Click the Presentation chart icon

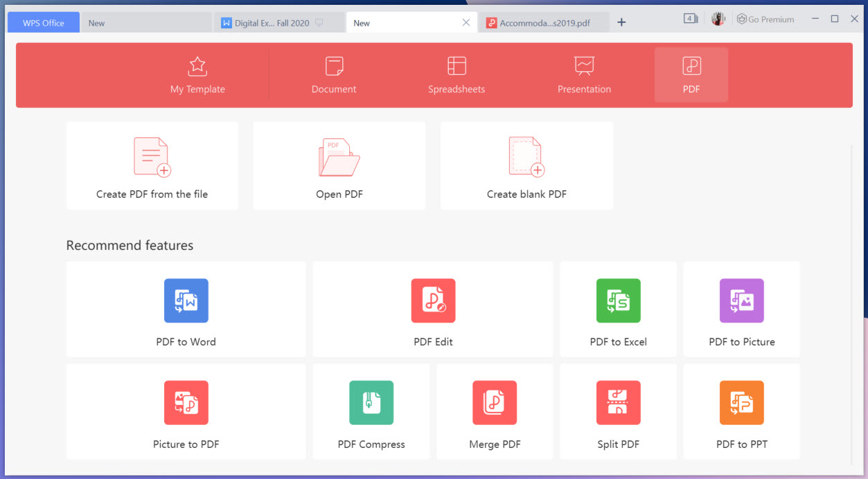click(585, 66)
